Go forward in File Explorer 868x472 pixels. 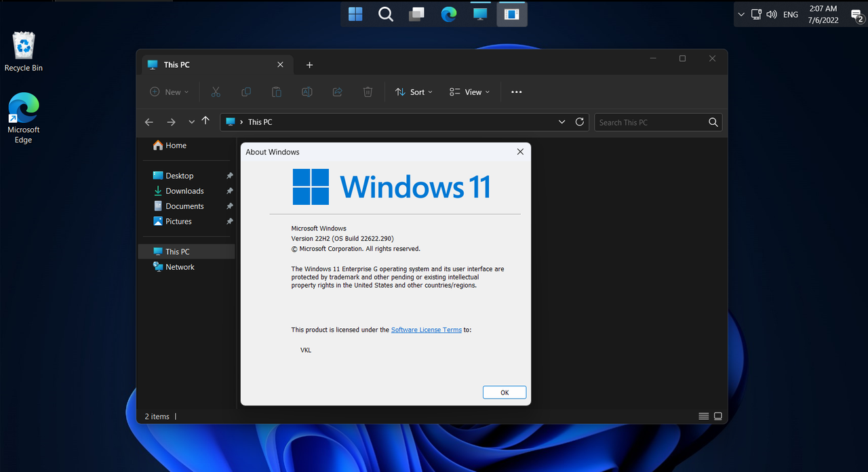pyautogui.click(x=171, y=122)
